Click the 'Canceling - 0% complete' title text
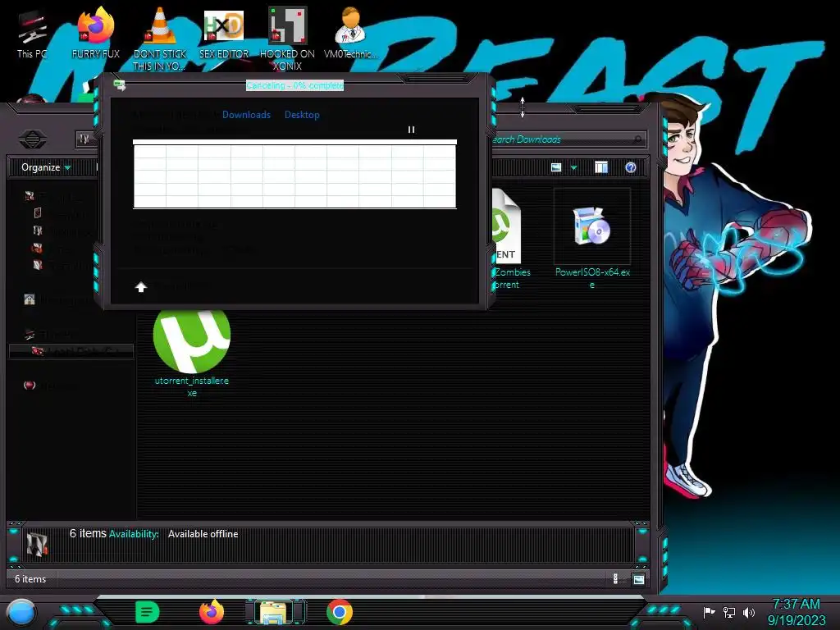 tap(294, 85)
